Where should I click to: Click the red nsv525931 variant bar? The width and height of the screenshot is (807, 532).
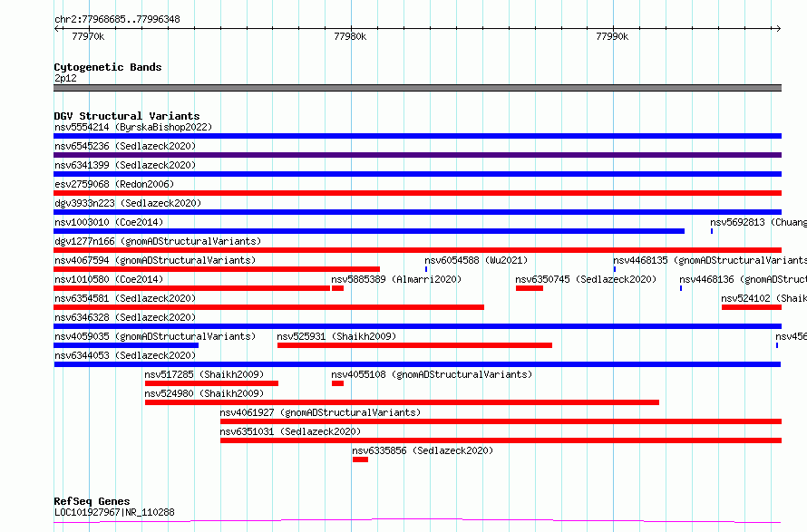(x=414, y=345)
